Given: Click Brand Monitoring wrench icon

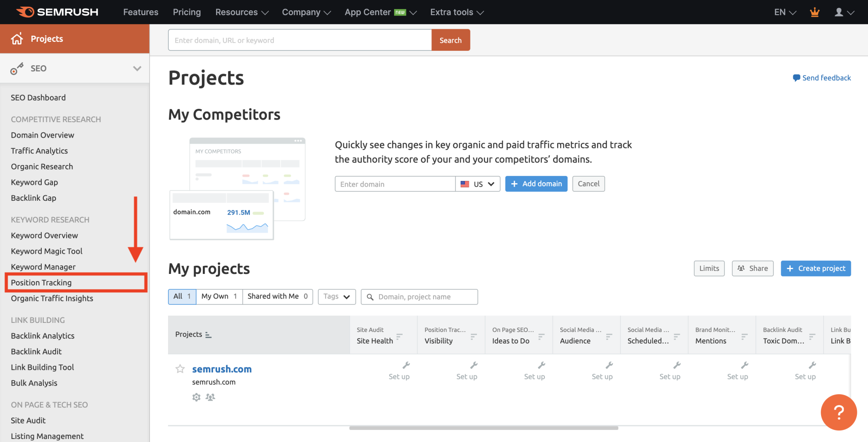Looking at the screenshot, I should point(745,365).
